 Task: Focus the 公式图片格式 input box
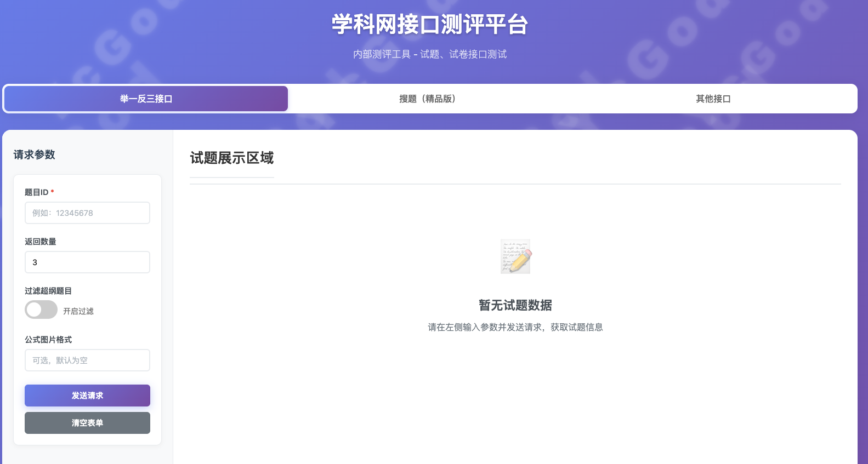pos(87,360)
